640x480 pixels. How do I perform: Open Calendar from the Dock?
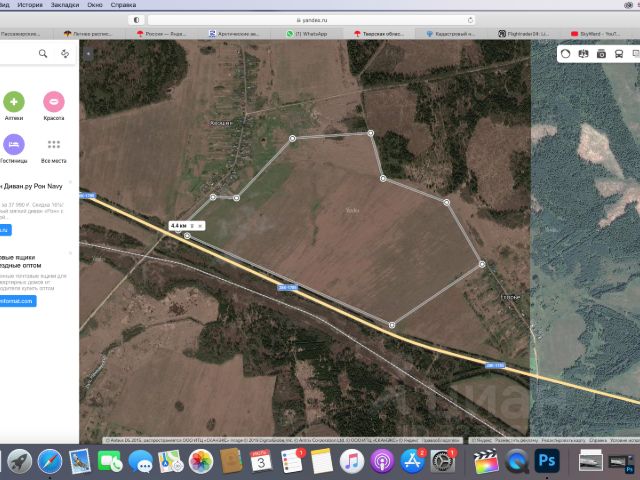(261, 462)
